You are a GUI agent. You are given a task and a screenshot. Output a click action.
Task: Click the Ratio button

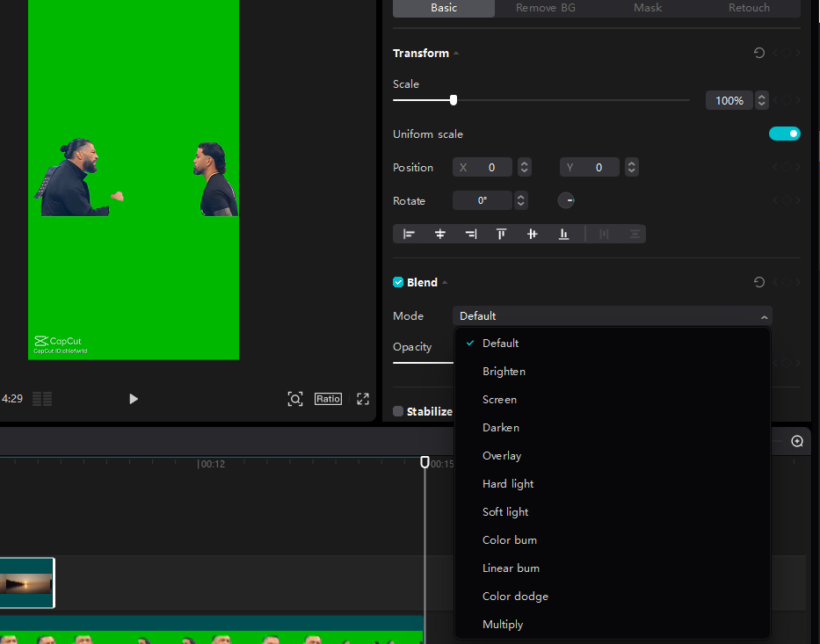pos(327,399)
